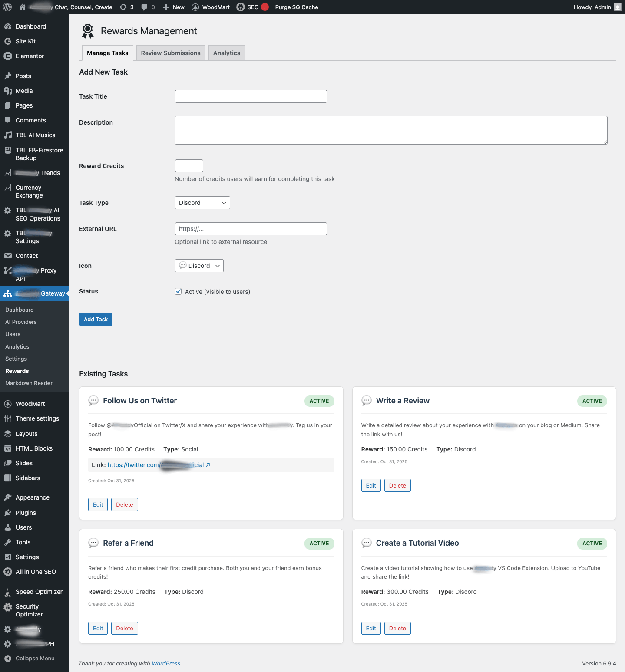Click the WordPress logo in the admin bar
The height and width of the screenshot is (672, 625).
tap(7, 7)
